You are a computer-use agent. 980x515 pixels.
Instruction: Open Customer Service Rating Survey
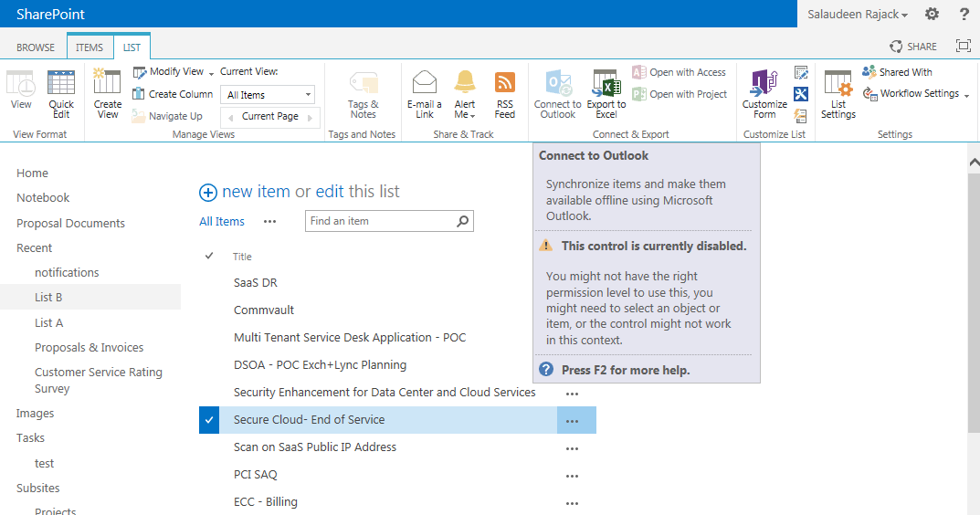tap(98, 380)
